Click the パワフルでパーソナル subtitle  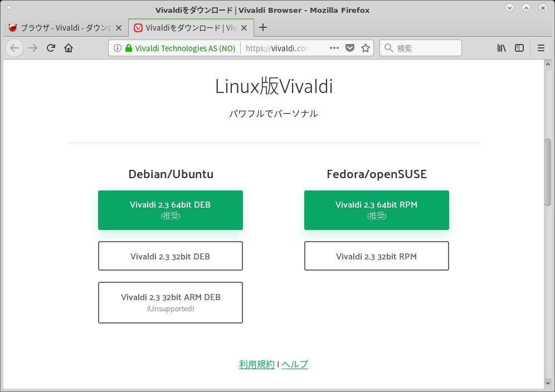pyautogui.click(x=274, y=114)
